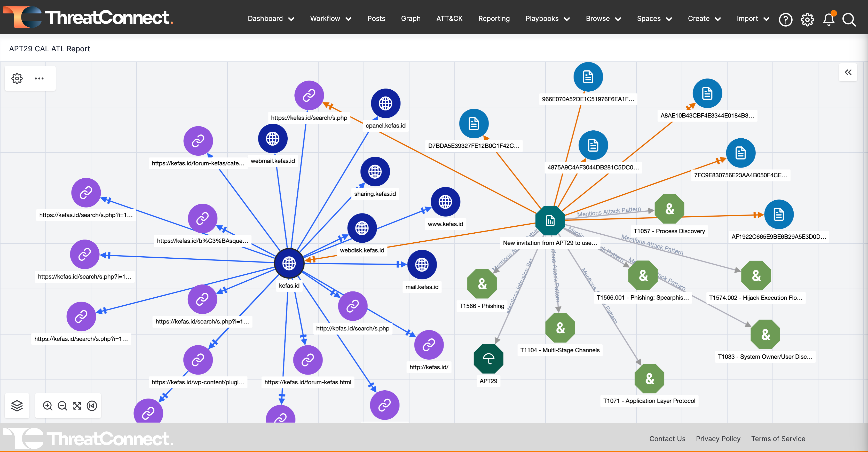Collapse the side panel with the double chevron

[848, 72]
